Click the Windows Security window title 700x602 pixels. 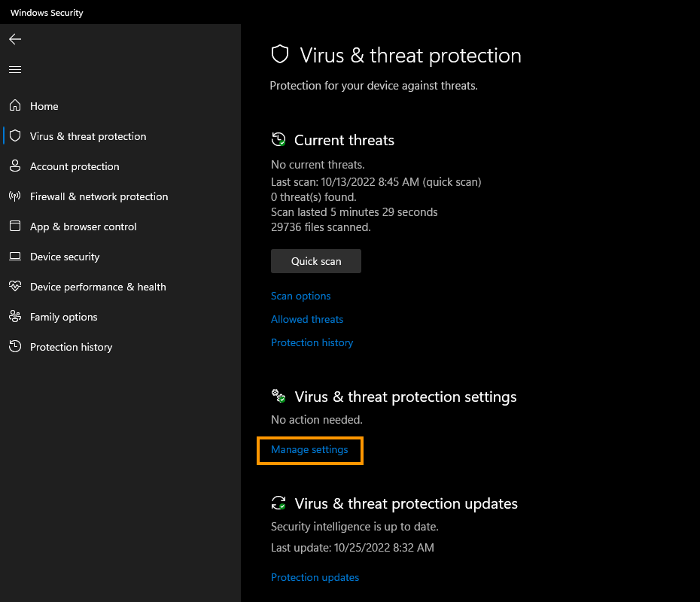[x=47, y=13]
